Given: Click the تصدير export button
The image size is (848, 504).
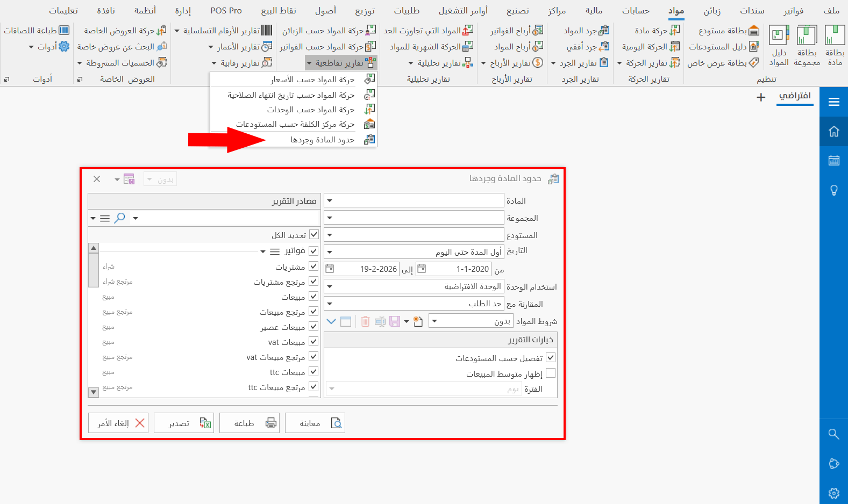Looking at the screenshot, I should [184, 423].
